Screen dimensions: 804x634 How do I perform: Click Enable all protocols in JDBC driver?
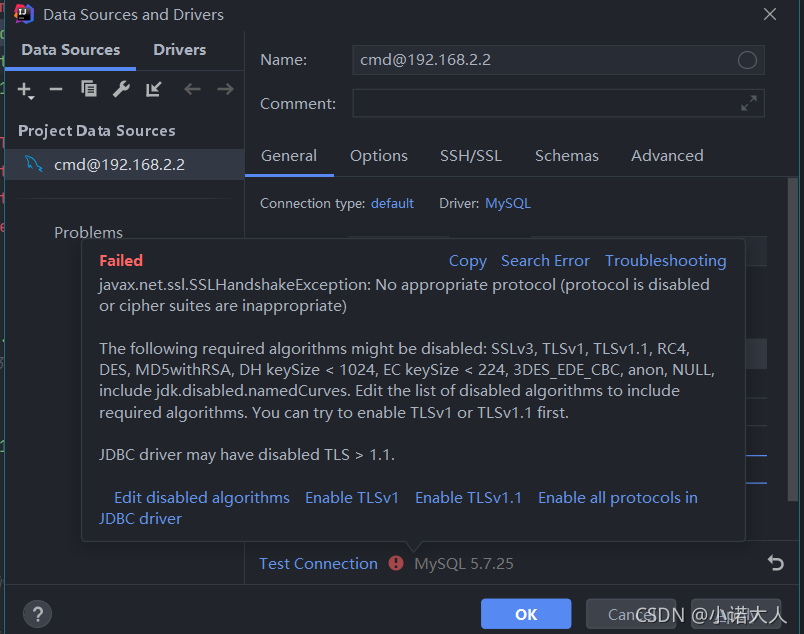pos(618,498)
